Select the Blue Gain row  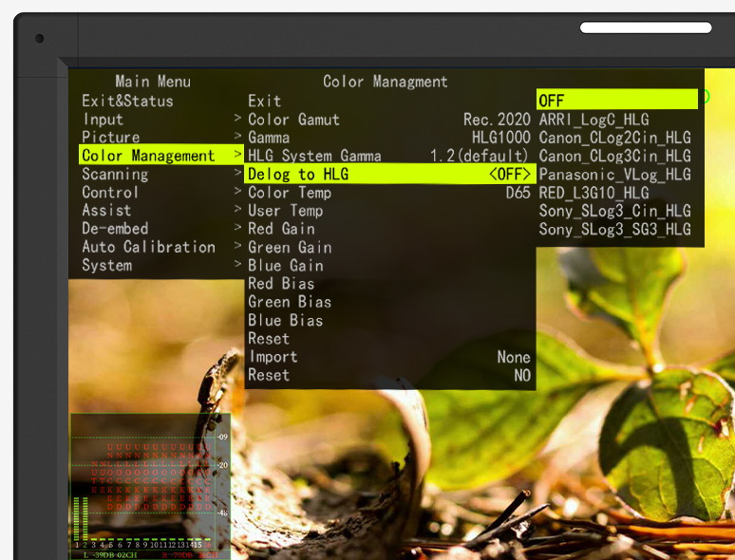(x=389, y=266)
